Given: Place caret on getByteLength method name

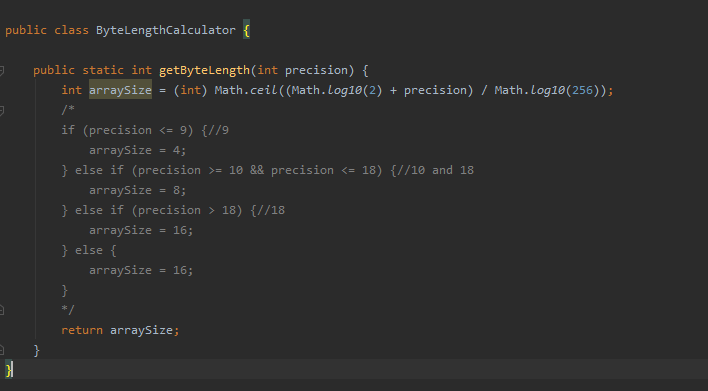Looking at the screenshot, I should click(204, 70).
